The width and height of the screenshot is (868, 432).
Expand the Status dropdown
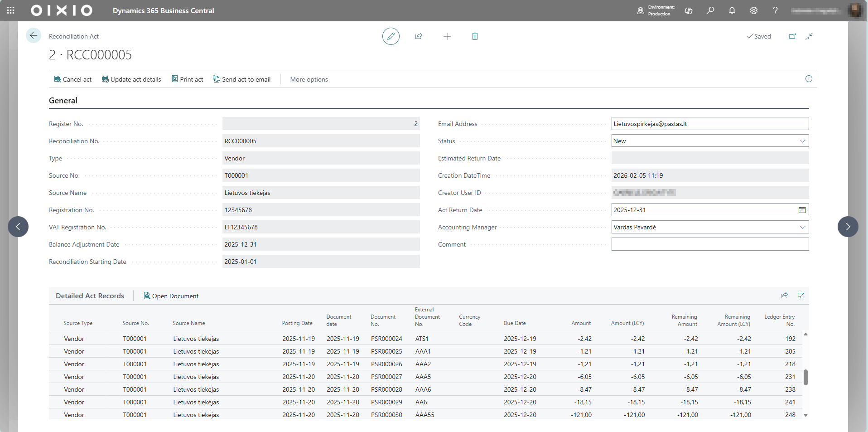pyautogui.click(x=802, y=141)
